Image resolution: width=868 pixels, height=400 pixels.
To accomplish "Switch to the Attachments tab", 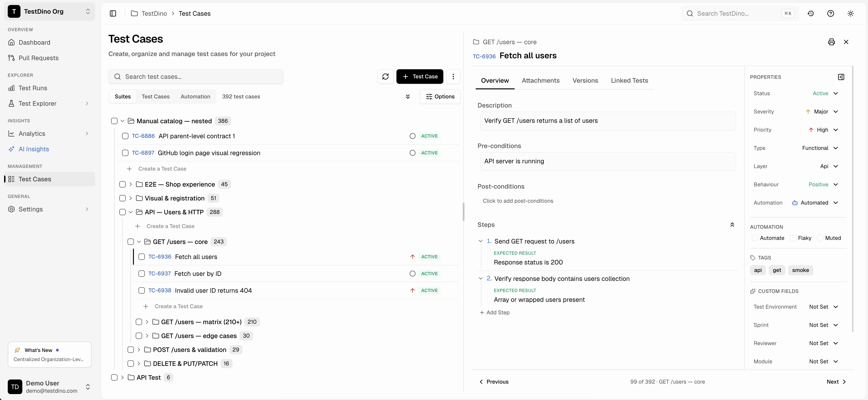I will pos(540,81).
